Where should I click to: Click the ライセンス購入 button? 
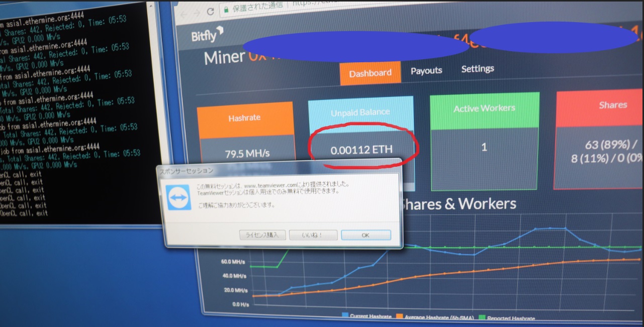point(262,235)
